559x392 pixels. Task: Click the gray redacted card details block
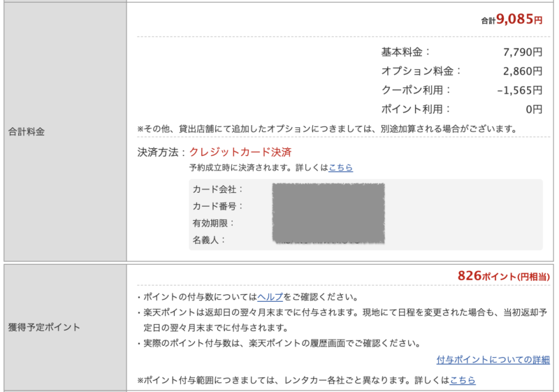[x=328, y=214]
